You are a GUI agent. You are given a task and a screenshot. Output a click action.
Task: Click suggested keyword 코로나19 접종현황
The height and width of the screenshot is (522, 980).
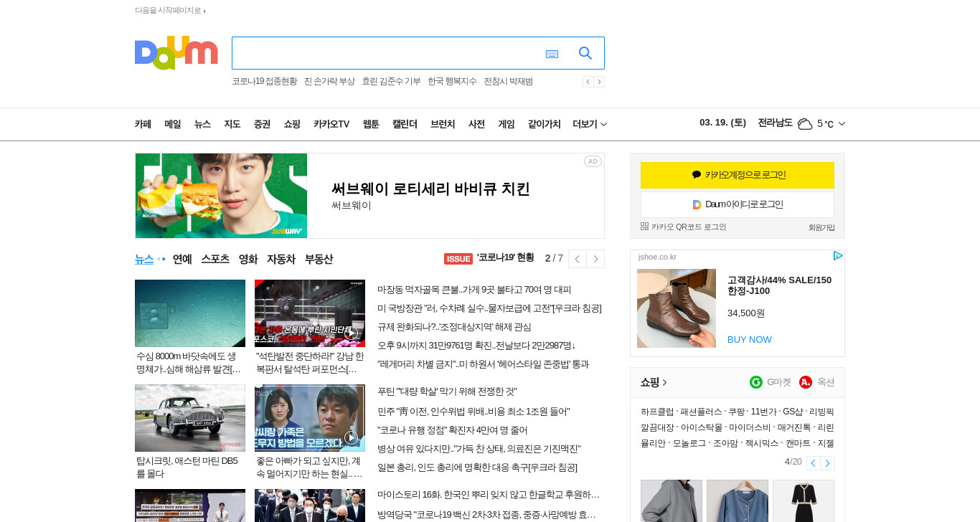(x=264, y=82)
